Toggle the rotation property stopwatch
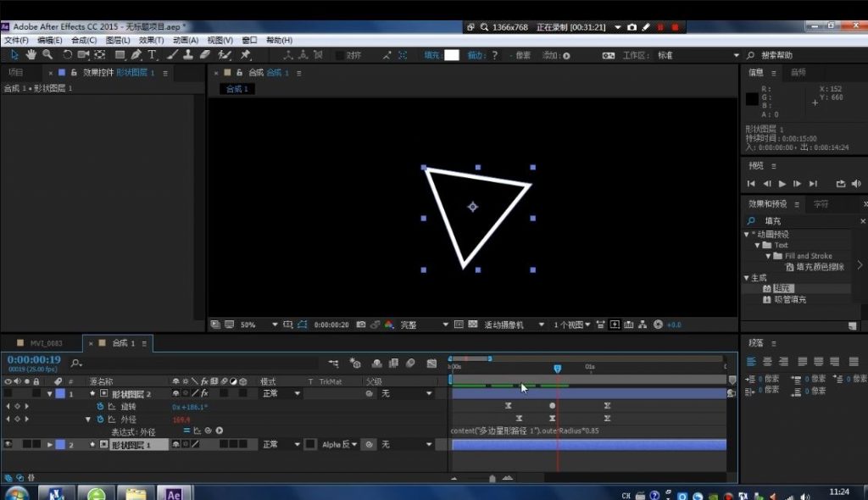The width and height of the screenshot is (868, 500). tap(100, 407)
